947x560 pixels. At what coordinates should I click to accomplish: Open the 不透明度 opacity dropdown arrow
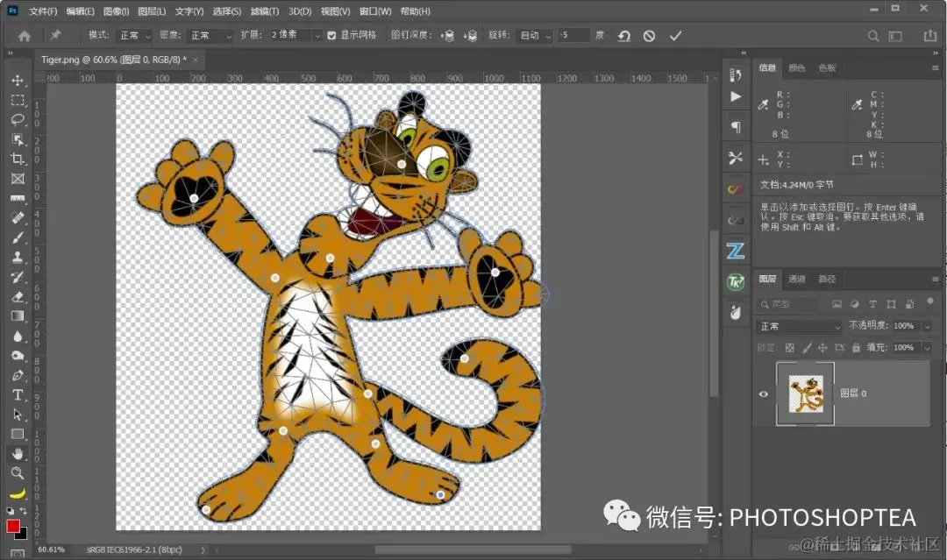[927, 327]
